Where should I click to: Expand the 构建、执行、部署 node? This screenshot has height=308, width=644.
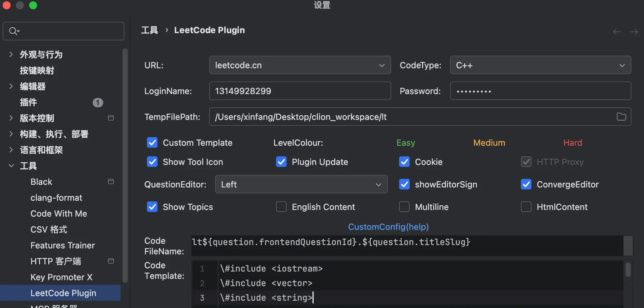coord(11,134)
